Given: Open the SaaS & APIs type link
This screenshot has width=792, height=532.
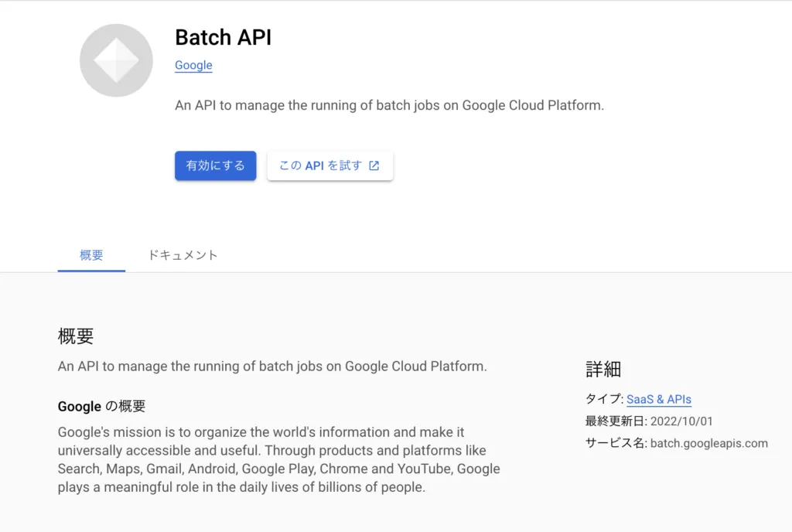Looking at the screenshot, I should (659, 399).
